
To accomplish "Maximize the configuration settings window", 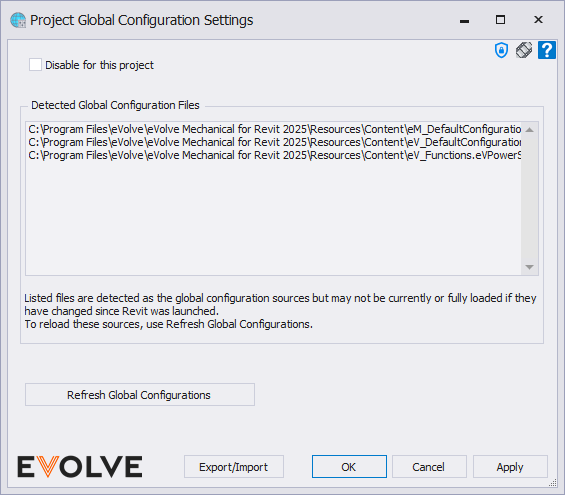I will coord(500,19).
